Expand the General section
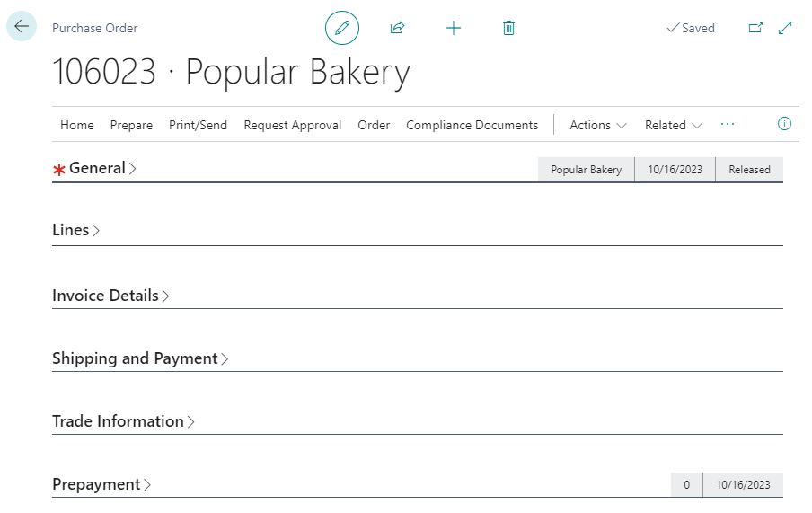This screenshot has width=812, height=513. 97,168
